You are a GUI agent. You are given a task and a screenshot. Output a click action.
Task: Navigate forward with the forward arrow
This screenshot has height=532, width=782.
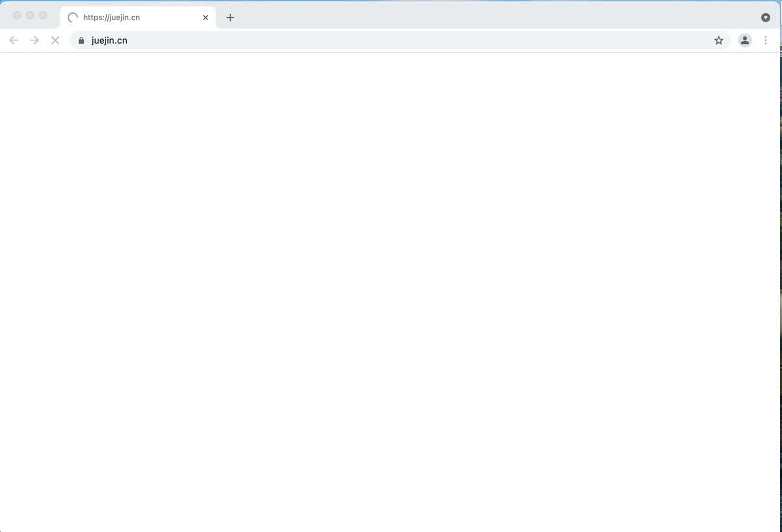34,40
